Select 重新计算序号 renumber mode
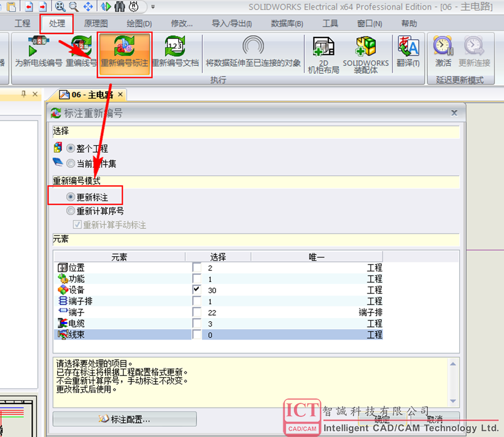This screenshot has width=504, height=437. (x=71, y=211)
